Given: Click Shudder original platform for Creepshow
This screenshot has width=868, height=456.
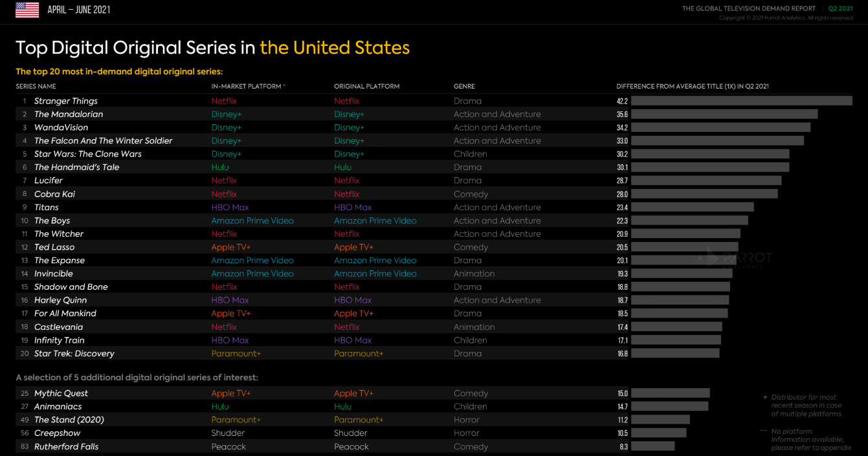Looking at the screenshot, I should point(350,433).
